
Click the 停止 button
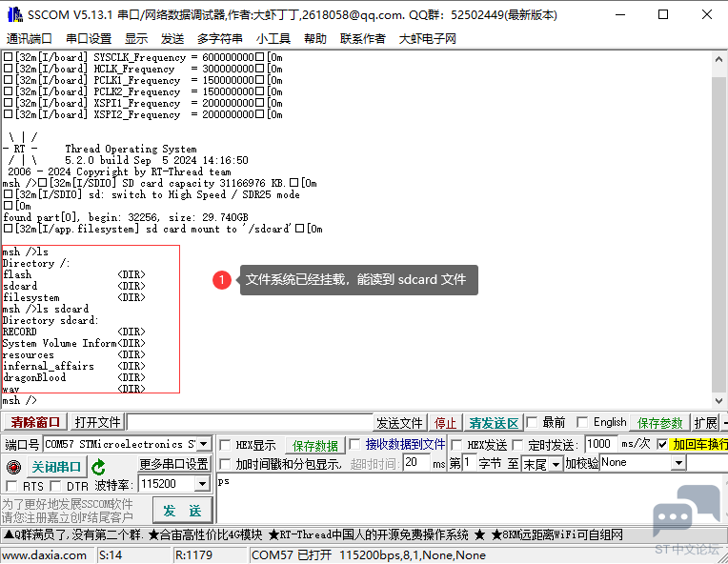point(445,423)
